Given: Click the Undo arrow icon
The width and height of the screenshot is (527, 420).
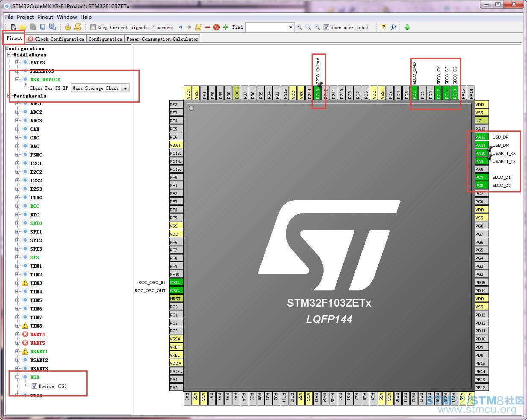Looking at the screenshot, I should click(180, 27).
